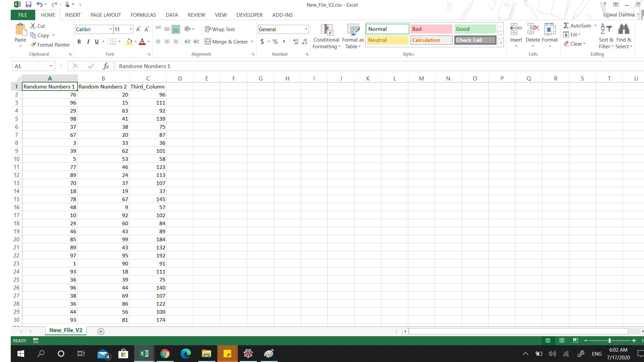Click the Conditional Formatting icon
Image resolution: width=644 pixels, height=362 pixels.
(326, 30)
